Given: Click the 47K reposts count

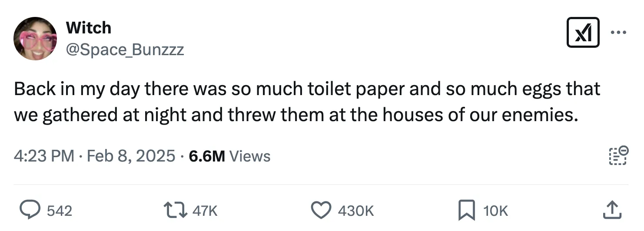Looking at the screenshot, I should [x=204, y=211].
